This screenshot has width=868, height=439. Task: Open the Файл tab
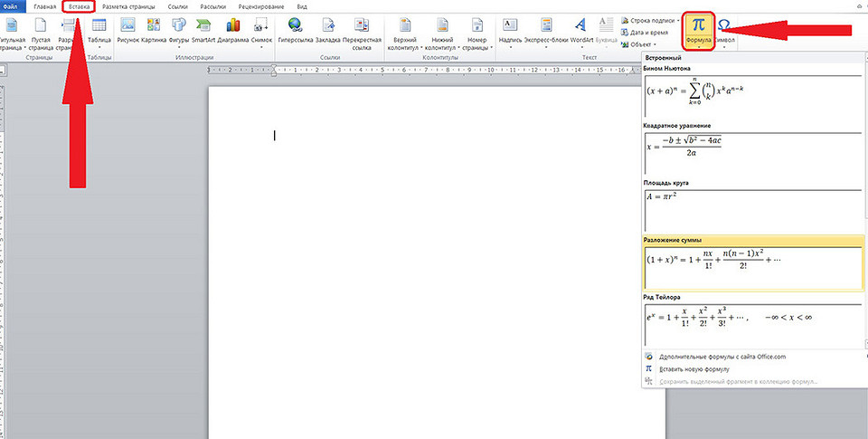click(x=11, y=6)
